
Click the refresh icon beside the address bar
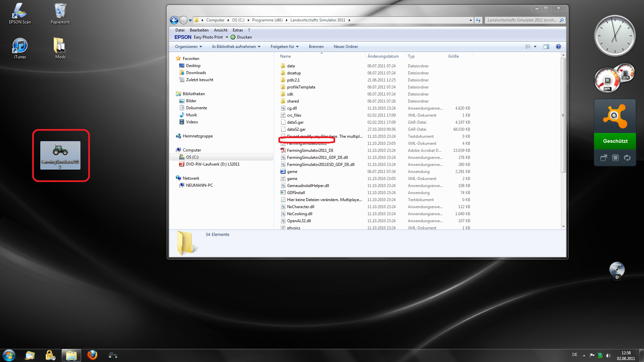coord(478,20)
